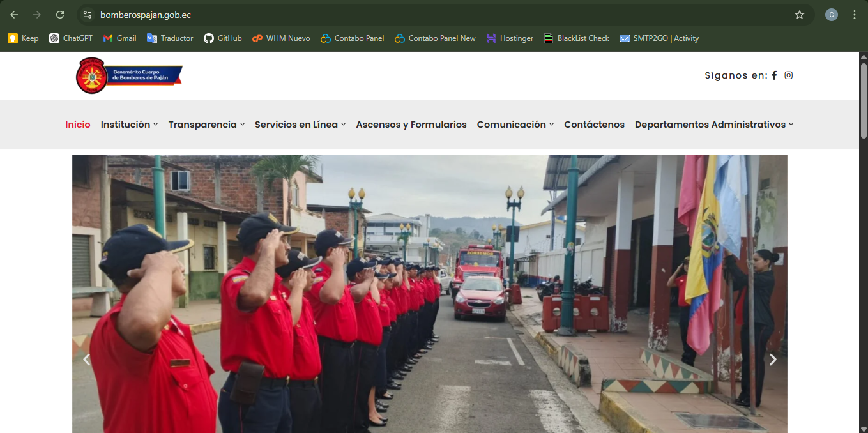Navigate back with the browser back arrow

click(14, 14)
